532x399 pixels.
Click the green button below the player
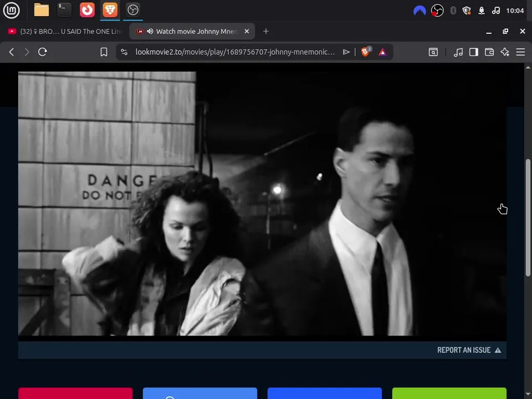[x=449, y=393]
